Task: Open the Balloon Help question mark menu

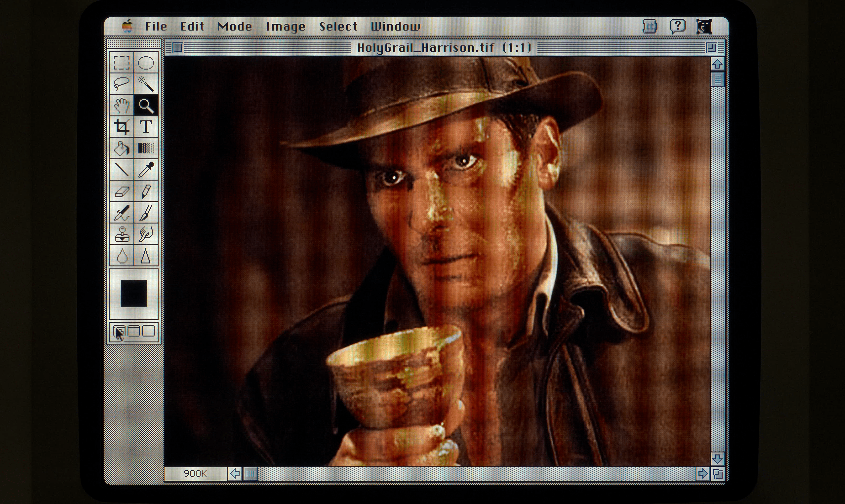Action: [x=677, y=26]
